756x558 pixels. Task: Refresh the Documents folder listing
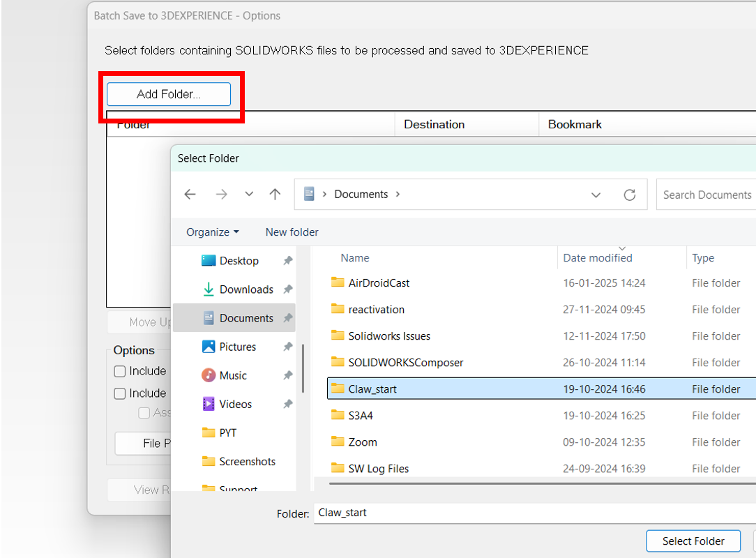[x=630, y=195]
